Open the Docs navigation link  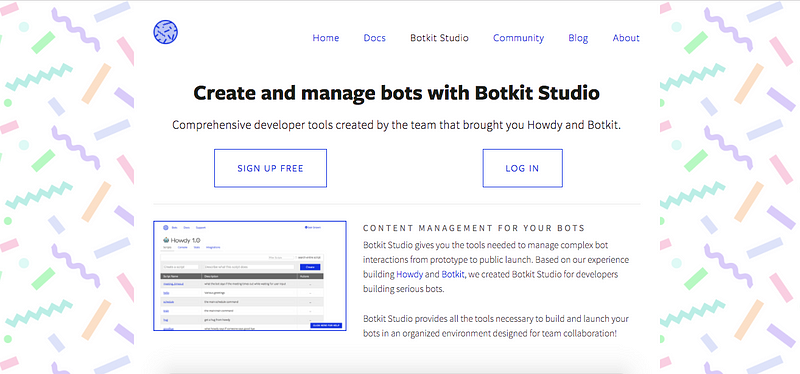374,38
